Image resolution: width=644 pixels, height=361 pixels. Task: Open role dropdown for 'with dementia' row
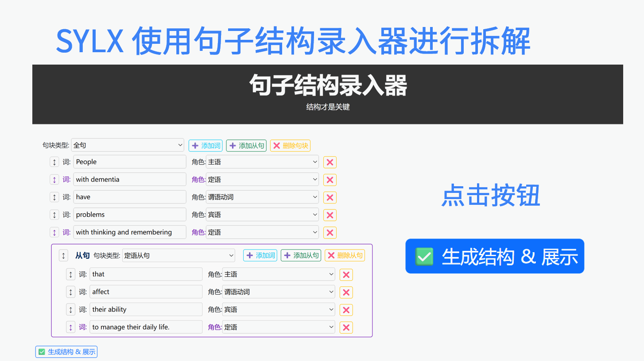262,180
